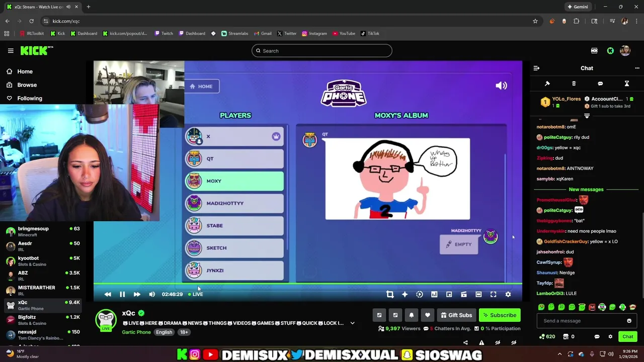This screenshot has width=644, height=362.
Task: Click speech bubble icon in chat toolbar
Action: point(600,83)
